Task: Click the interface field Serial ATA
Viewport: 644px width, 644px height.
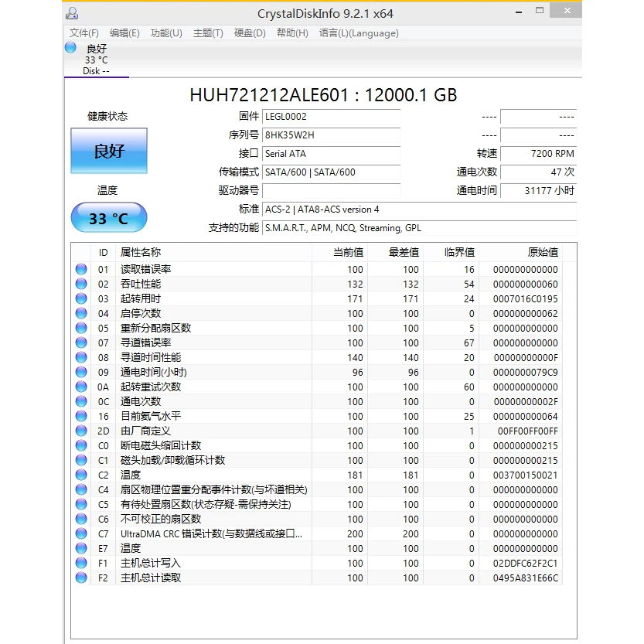Action: click(x=331, y=154)
